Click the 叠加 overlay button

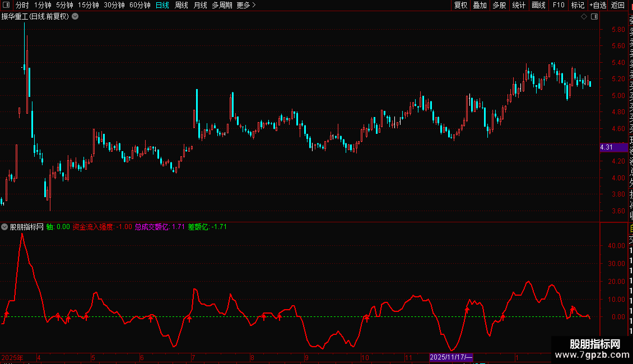click(x=480, y=5)
